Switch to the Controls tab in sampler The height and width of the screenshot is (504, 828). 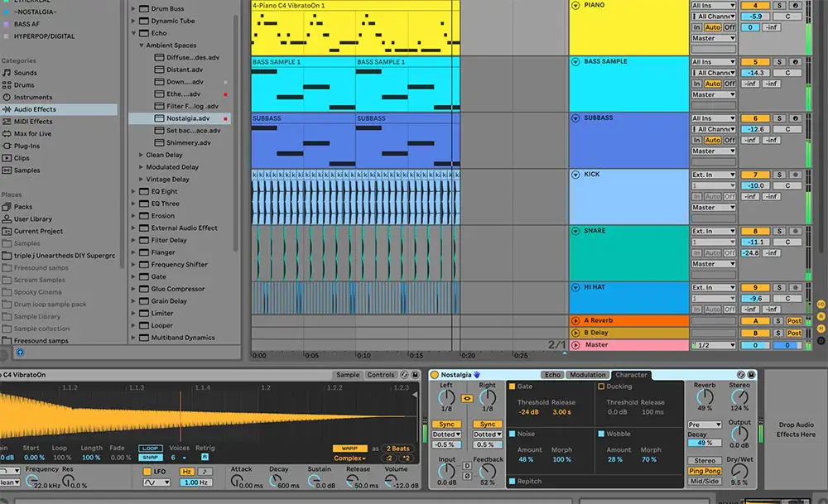click(x=381, y=375)
